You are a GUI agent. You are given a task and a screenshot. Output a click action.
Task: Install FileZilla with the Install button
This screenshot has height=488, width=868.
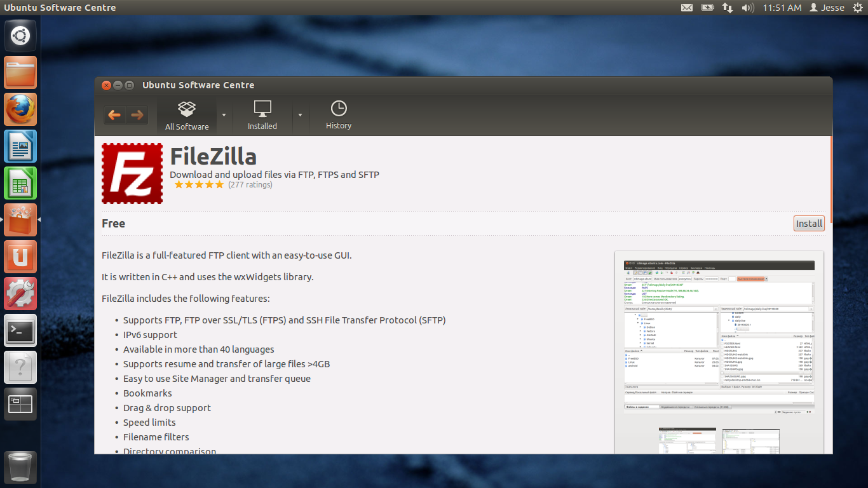click(x=809, y=223)
